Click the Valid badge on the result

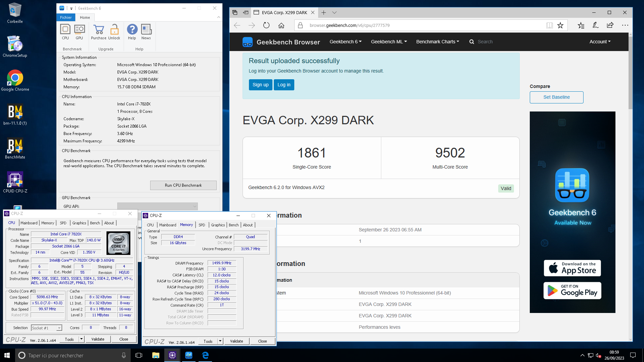pyautogui.click(x=506, y=188)
